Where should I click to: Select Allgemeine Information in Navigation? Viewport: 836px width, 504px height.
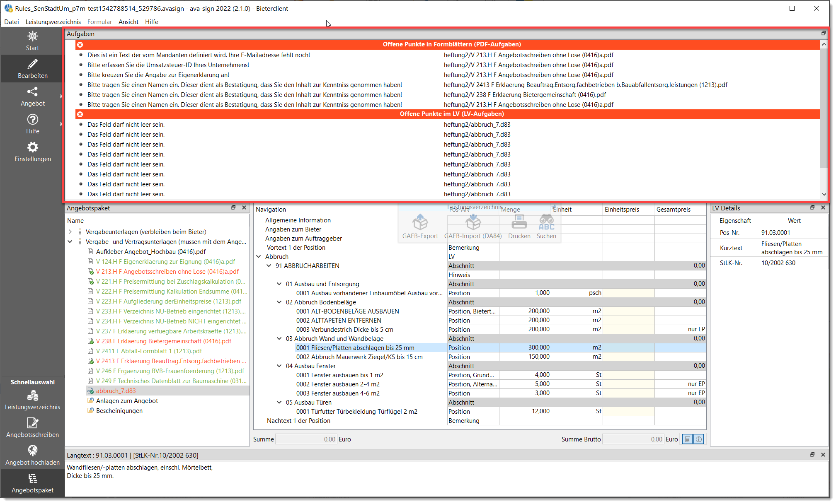click(298, 220)
